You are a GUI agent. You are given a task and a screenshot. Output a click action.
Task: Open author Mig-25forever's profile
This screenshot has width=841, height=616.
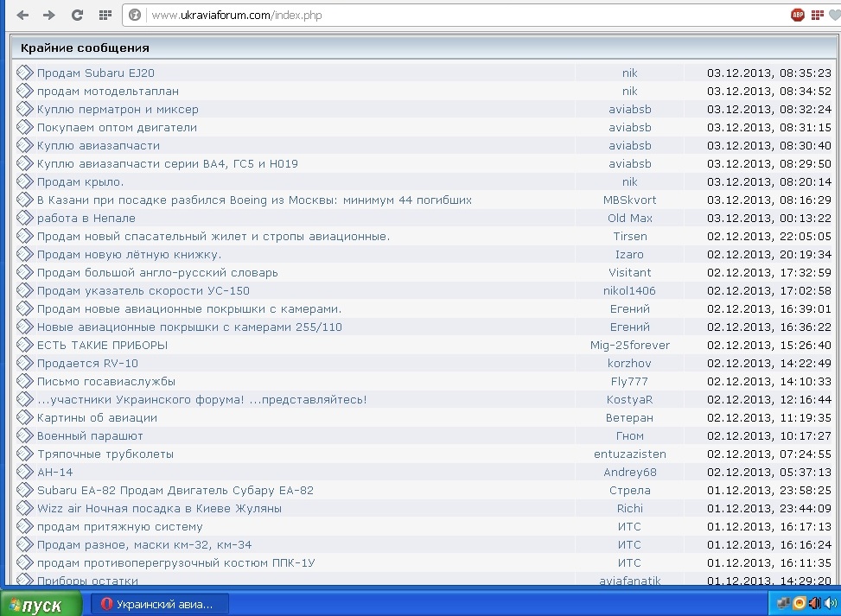(629, 345)
